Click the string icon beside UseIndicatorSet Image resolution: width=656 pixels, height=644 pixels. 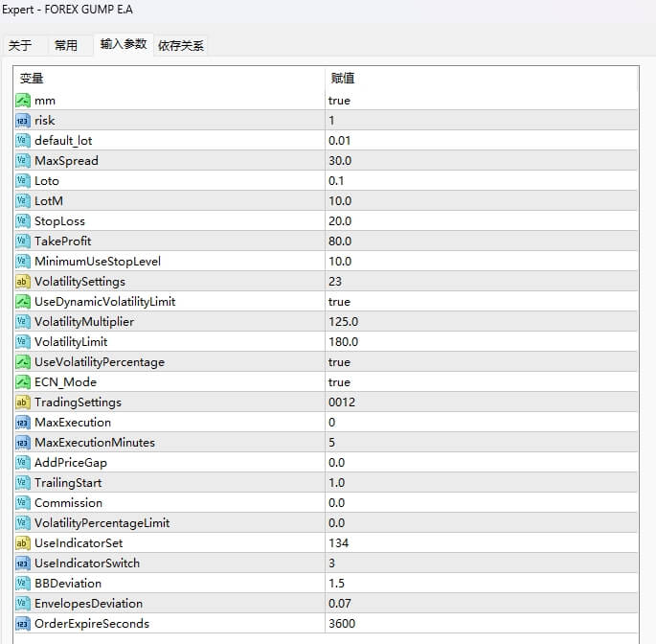pos(23,543)
